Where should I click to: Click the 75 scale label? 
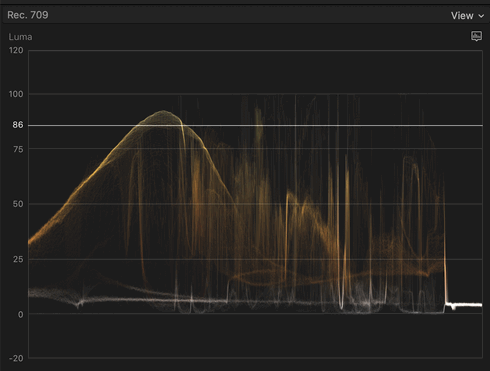pyautogui.click(x=18, y=149)
